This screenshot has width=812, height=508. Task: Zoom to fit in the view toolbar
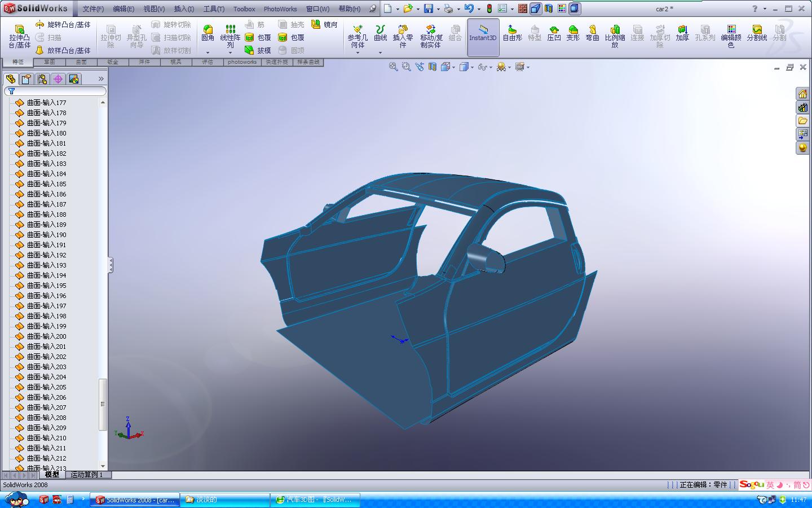pyautogui.click(x=394, y=67)
